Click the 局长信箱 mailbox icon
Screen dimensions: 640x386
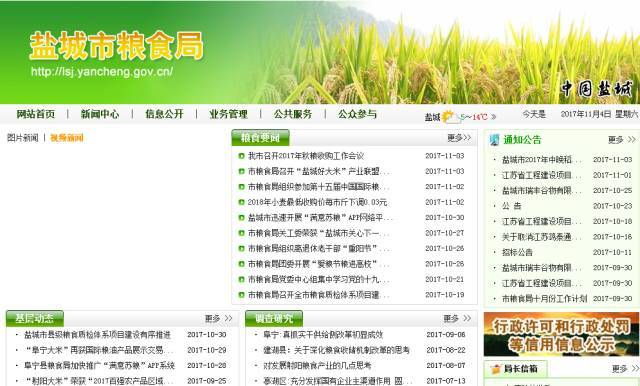click(x=496, y=369)
